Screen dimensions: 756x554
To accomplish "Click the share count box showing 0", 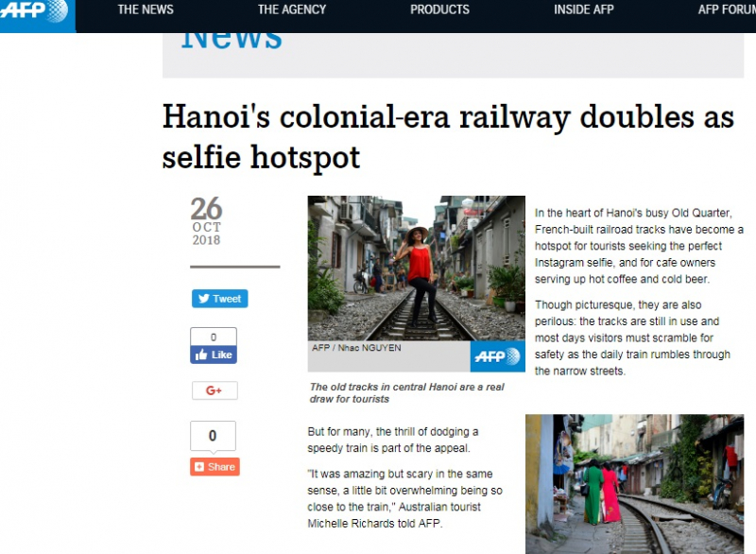I will pos(213,436).
